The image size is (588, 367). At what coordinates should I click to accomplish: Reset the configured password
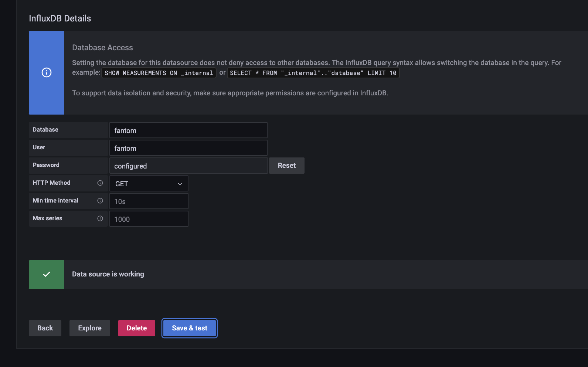point(287,166)
